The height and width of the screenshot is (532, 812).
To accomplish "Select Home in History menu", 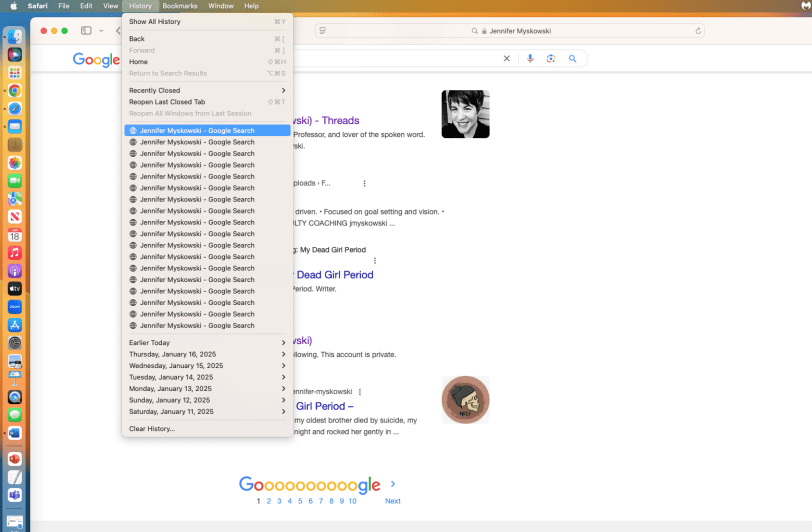I will [x=207, y=62].
